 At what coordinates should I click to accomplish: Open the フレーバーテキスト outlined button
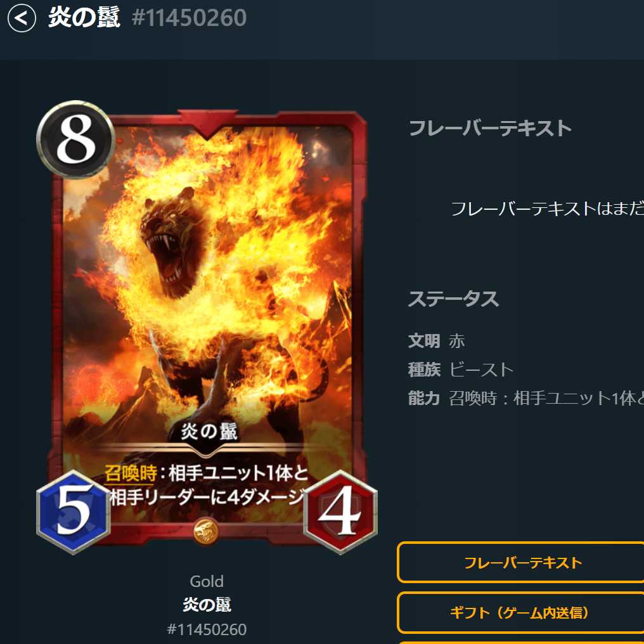[521, 562]
